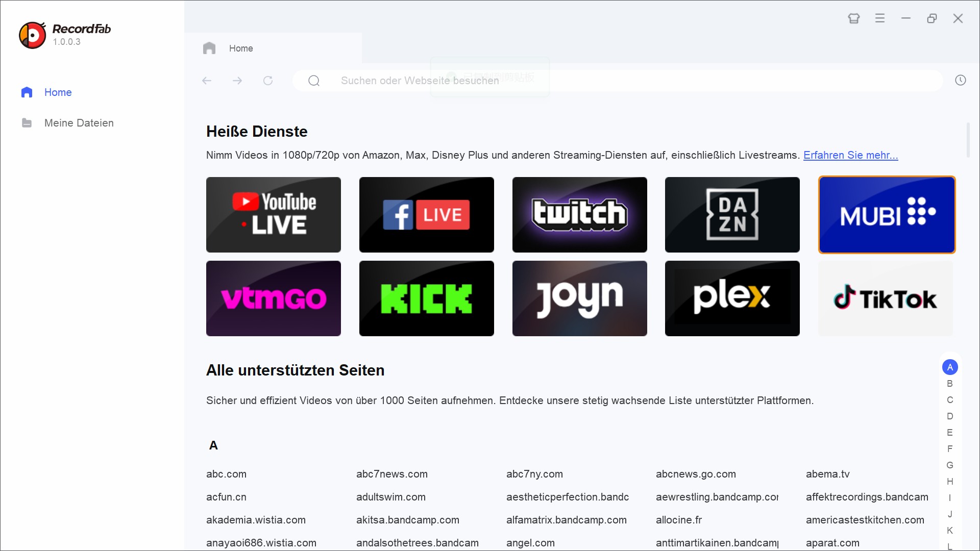Click the Home tab house icon
Viewport: 980px width, 551px height.
pos(209,48)
